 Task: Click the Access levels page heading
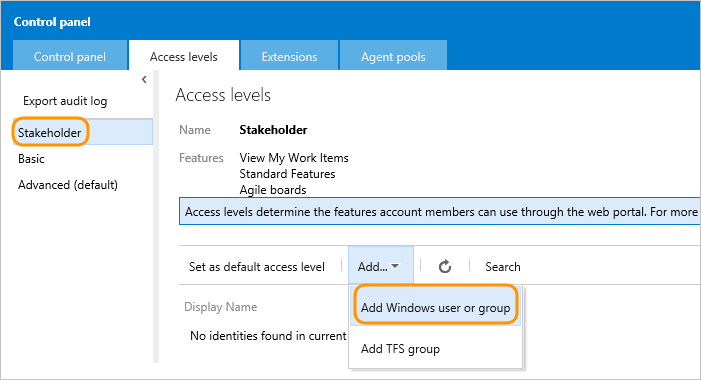click(223, 95)
